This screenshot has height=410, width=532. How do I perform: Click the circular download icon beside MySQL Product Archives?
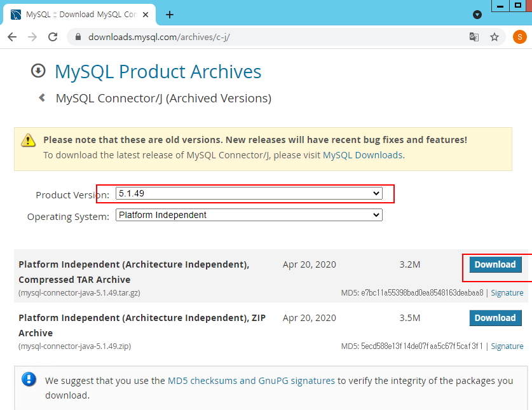click(38, 71)
